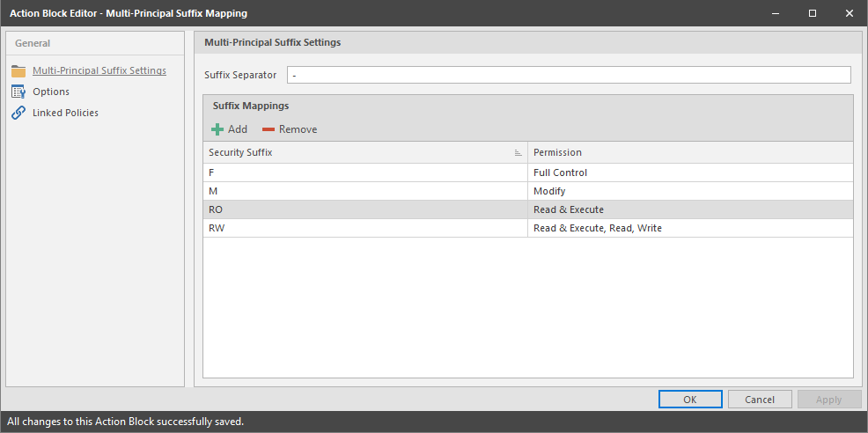Open Multi-Principal Suffix Settings page

pos(99,70)
